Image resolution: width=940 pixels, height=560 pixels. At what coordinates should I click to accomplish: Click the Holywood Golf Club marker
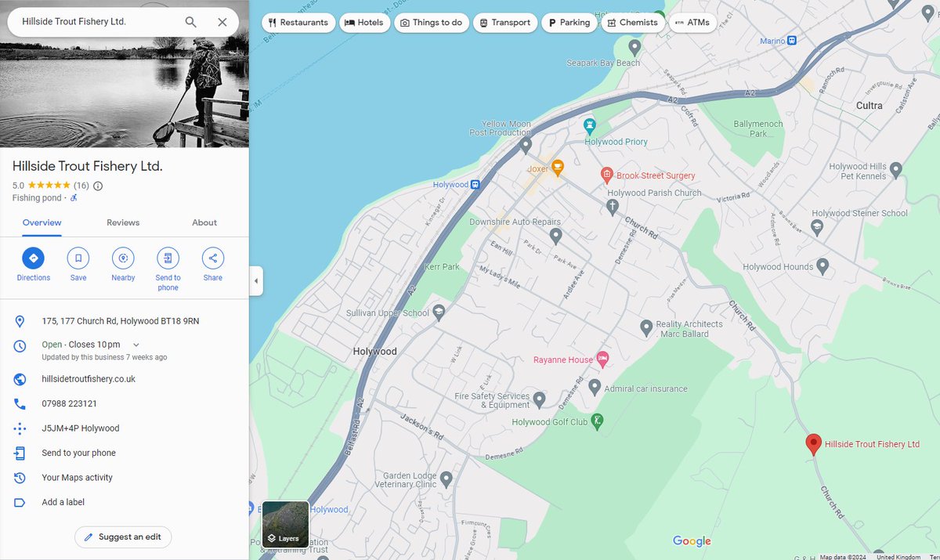click(x=598, y=421)
